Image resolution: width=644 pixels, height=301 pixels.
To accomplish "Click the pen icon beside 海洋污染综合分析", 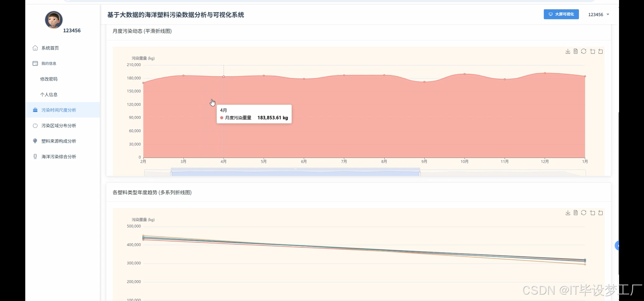I will 35,156.
